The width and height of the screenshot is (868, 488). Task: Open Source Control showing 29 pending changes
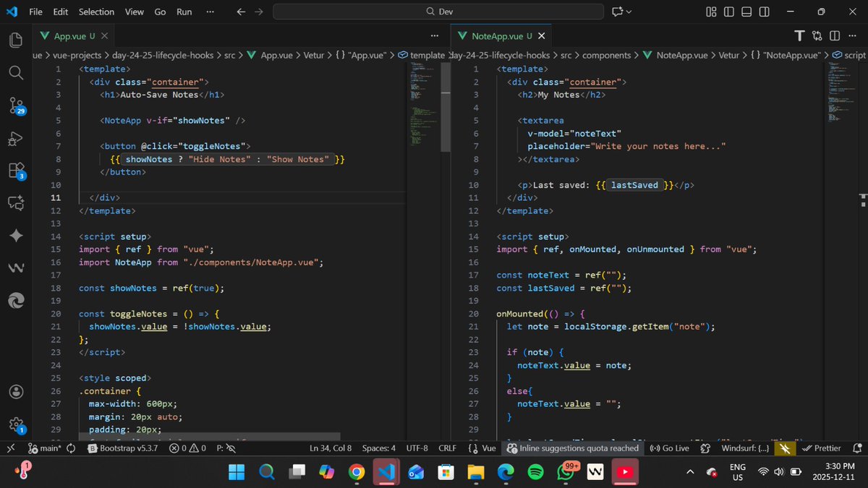click(15, 106)
